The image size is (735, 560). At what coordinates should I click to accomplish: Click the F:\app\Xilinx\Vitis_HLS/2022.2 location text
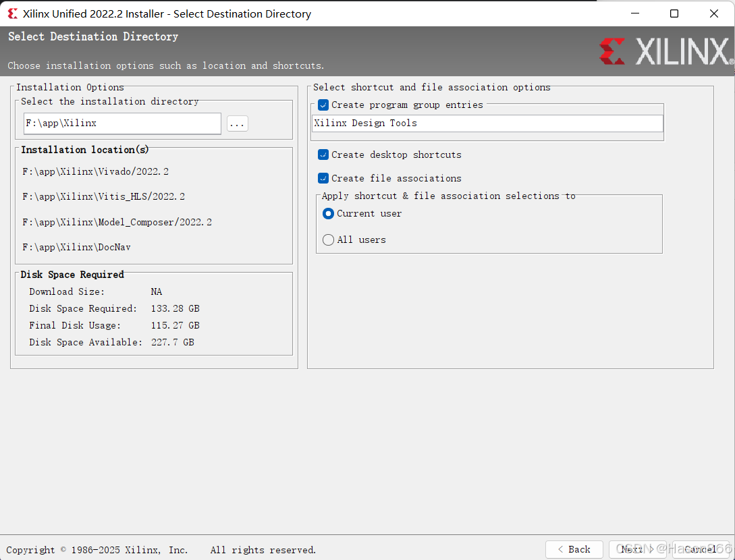coord(103,197)
